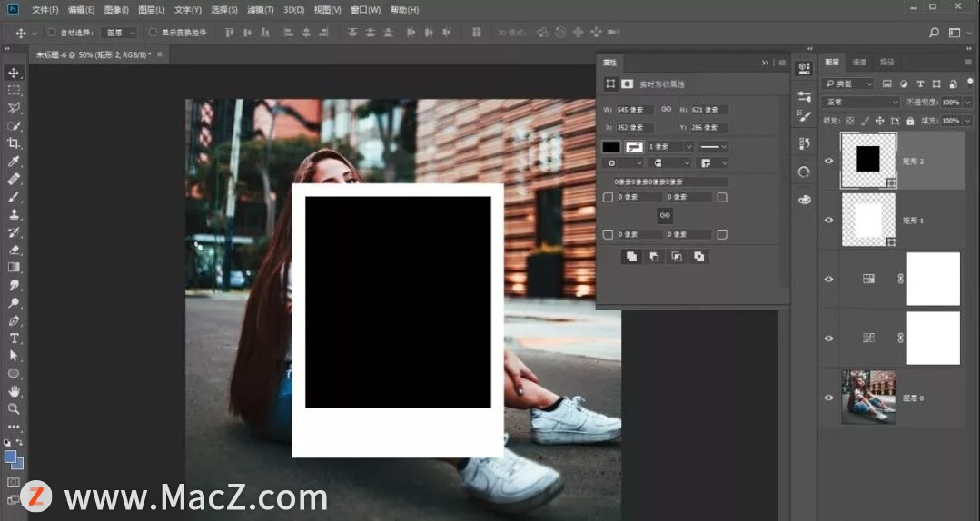This screenshot has width=980, height=521.
Task: Open the 滤镜(T) menu
Action: (260, 10)
